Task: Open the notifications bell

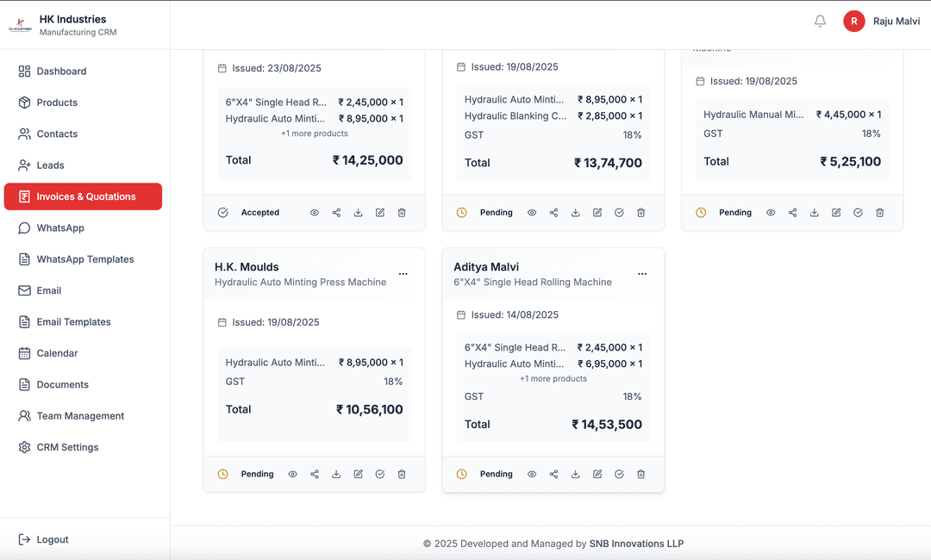Action: (x=820, y=22)
